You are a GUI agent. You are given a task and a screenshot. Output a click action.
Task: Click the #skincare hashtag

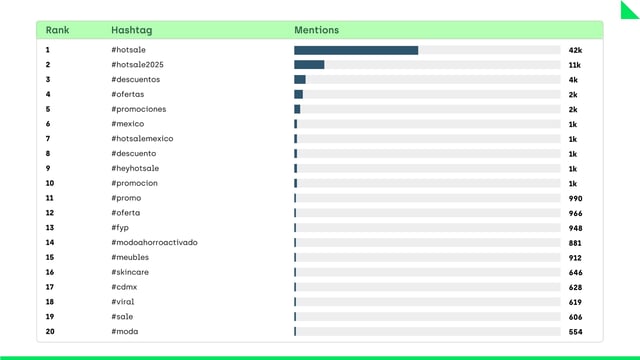click(130, 272)
